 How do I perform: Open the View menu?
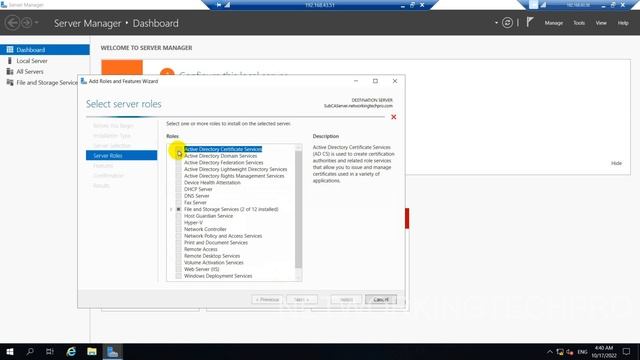click(601, 23)
